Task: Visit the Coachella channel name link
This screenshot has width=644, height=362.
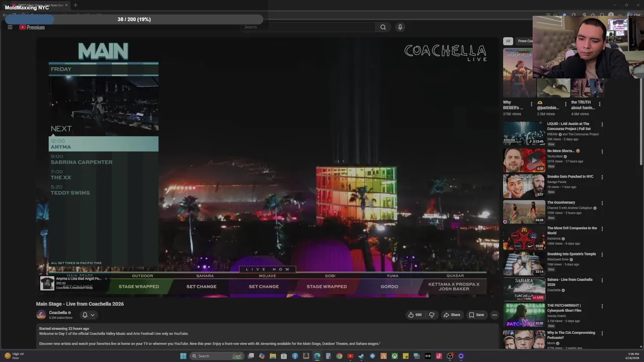Action: tap(58, 313)
